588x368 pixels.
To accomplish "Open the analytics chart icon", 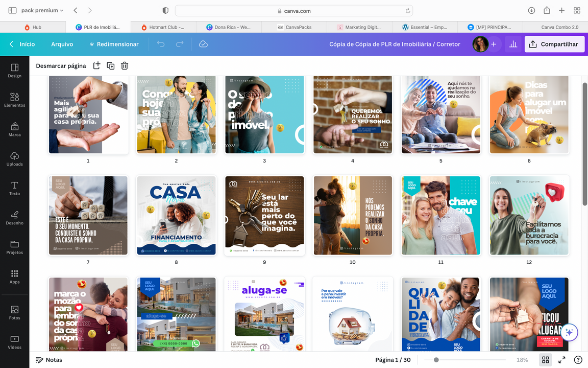I will click(513, 44).
